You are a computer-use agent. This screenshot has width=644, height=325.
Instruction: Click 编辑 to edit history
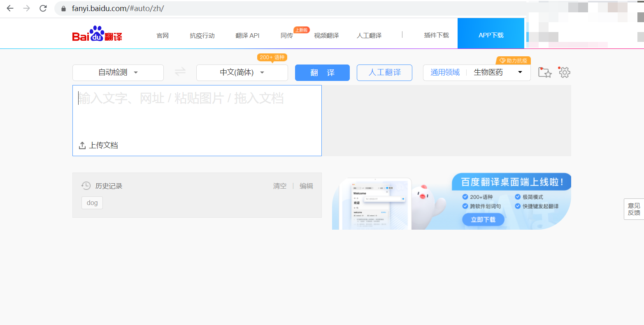tap(306, 186)
